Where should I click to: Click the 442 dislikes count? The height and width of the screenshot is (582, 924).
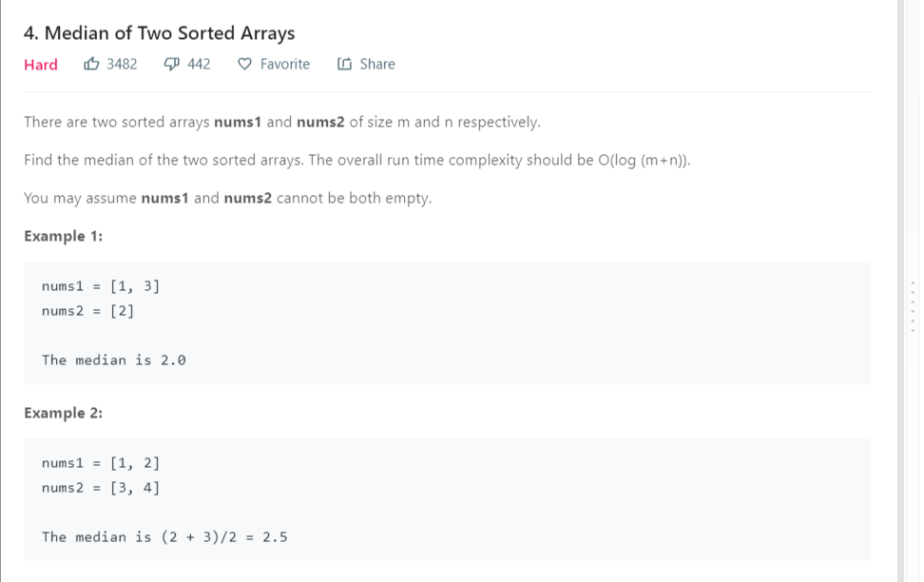199,65
